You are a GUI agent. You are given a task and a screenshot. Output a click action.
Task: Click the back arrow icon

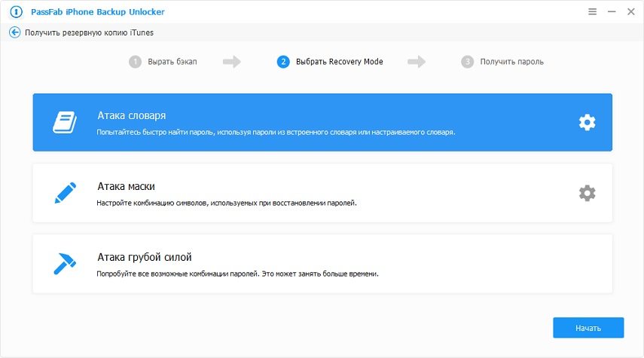click(15, 32)
